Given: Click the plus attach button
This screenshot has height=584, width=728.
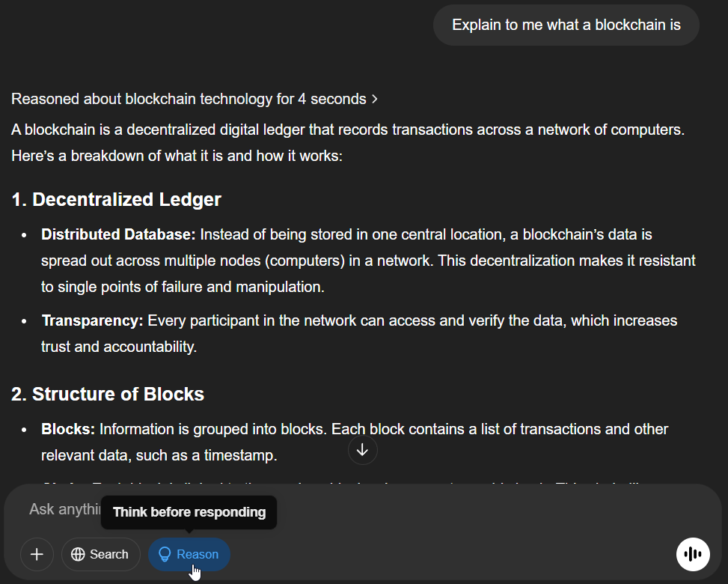Looking at the screenshot, I should tap(37, 555).
